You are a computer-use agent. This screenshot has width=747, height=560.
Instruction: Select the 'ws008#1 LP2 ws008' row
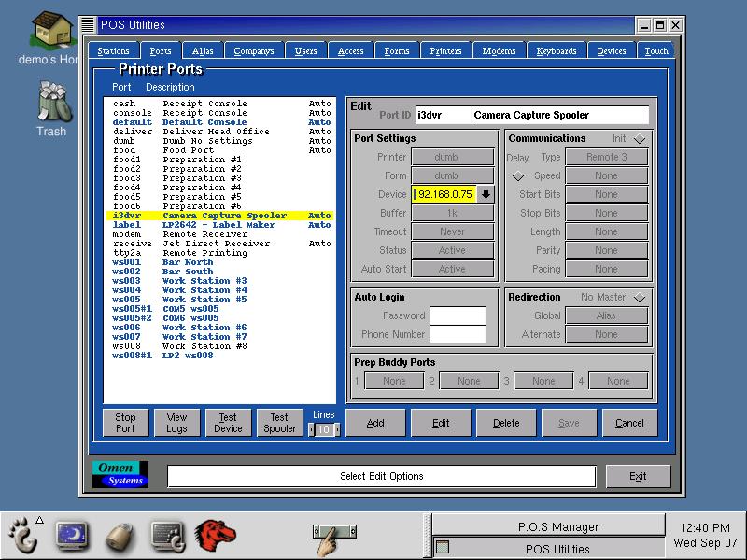221,356
